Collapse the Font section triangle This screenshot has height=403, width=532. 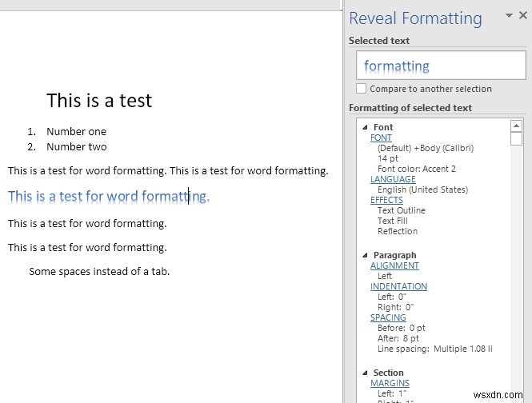[x=365, y=127]
